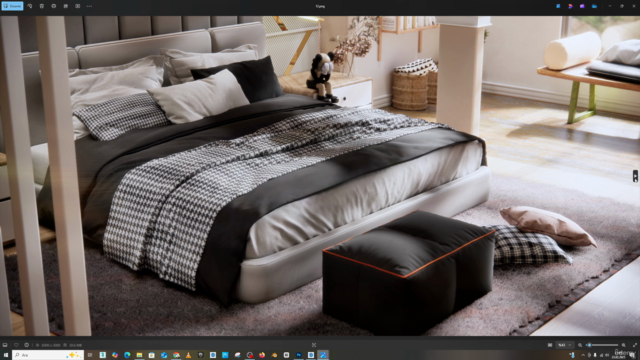This screenshot has width=640, height=360.
Task: Start the slideshow with the center status bar icon
Action: point(314,345)
